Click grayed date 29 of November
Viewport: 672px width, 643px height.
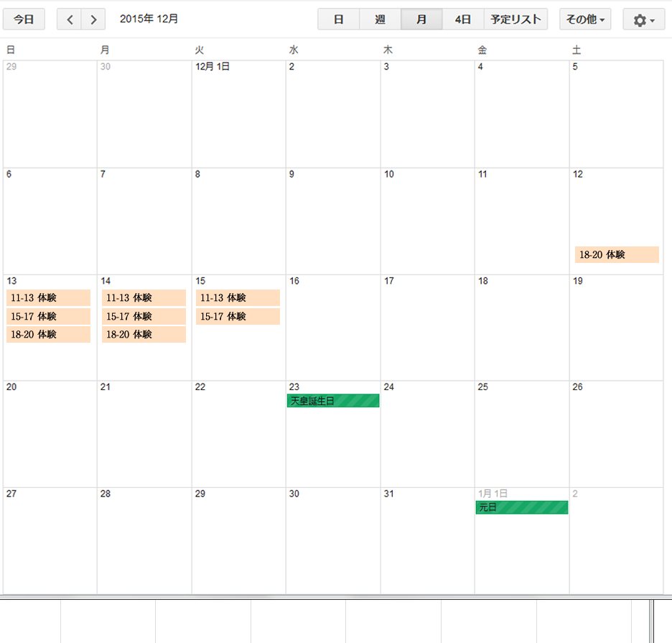point(11,67)
